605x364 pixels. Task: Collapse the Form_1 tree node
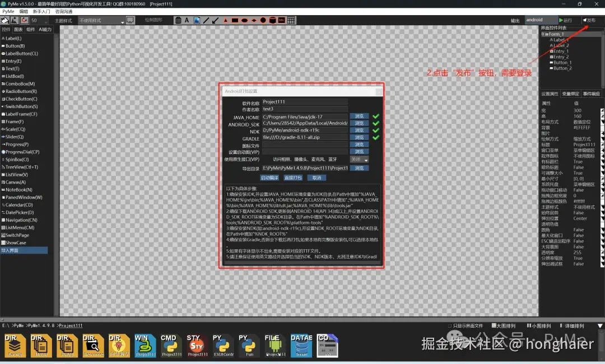click(x=543, y=34)
